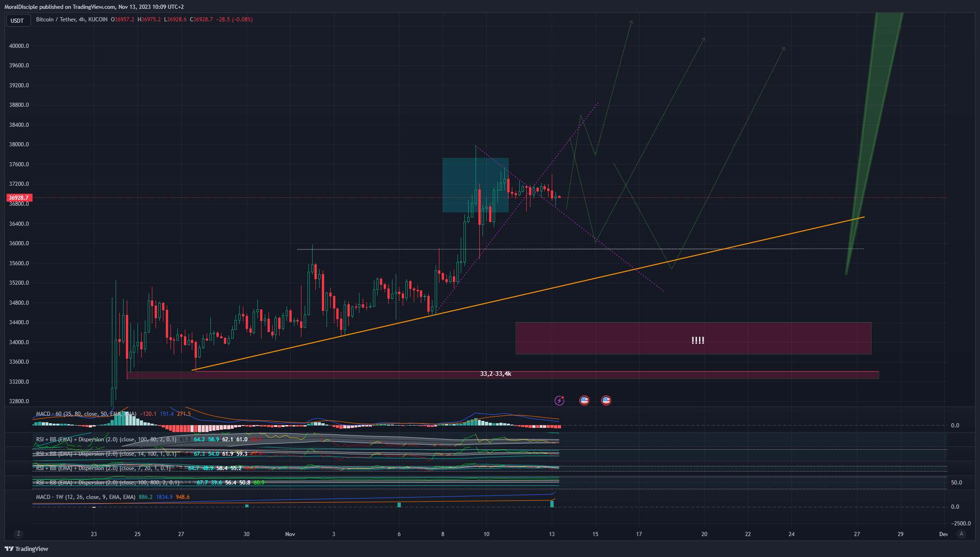Screen dimensions: 980x557
Task: Select RSI + BB legend with 100, 800 settings
Action: [108, 482]
